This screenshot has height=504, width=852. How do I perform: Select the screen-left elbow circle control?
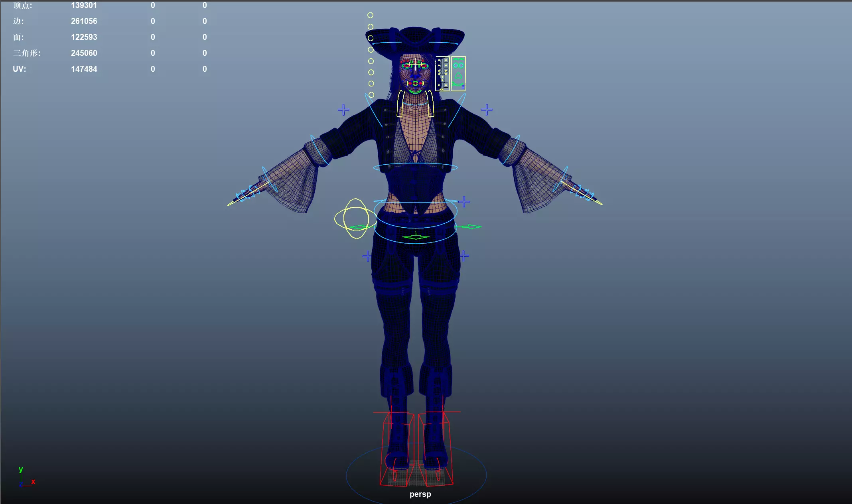coord(319,150)
